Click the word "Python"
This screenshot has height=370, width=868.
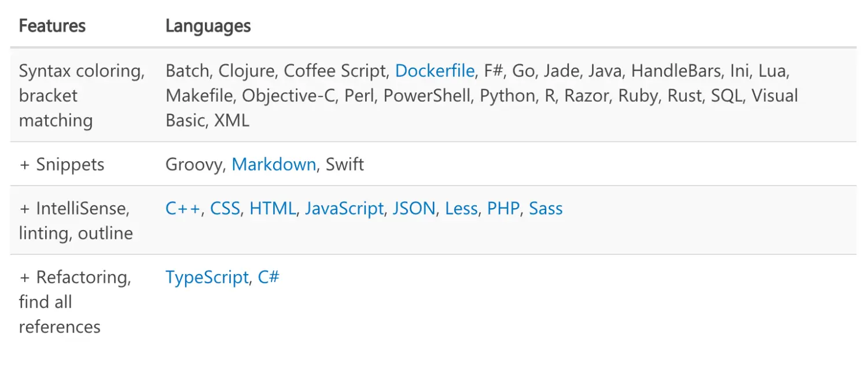point(507,96)
